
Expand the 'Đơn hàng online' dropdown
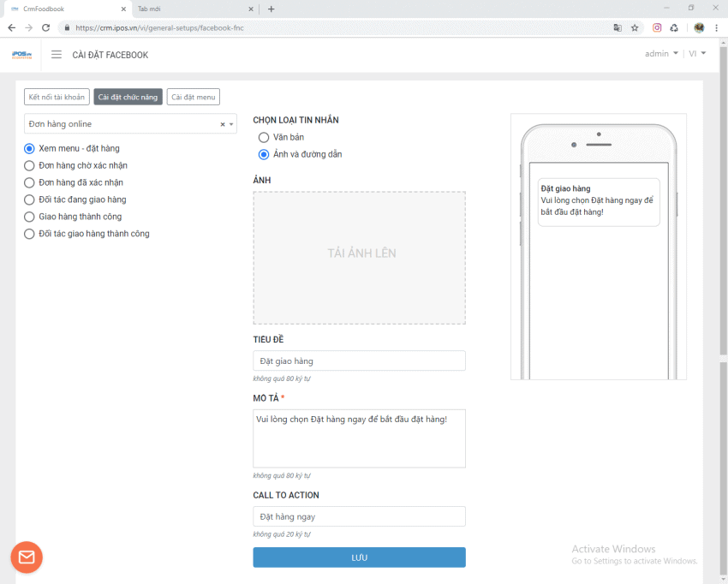(x=231, y=125)
